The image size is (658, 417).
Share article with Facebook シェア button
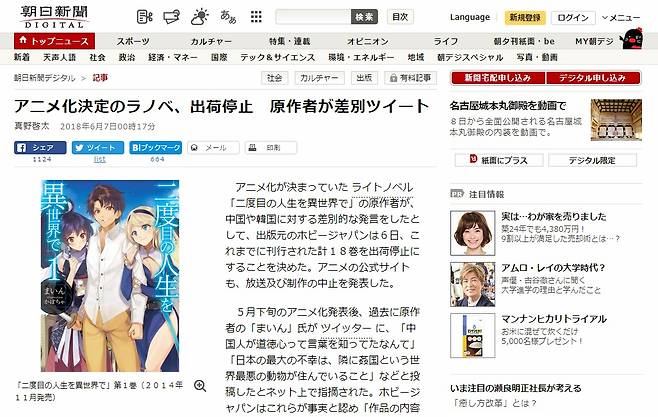coord(40,148)
